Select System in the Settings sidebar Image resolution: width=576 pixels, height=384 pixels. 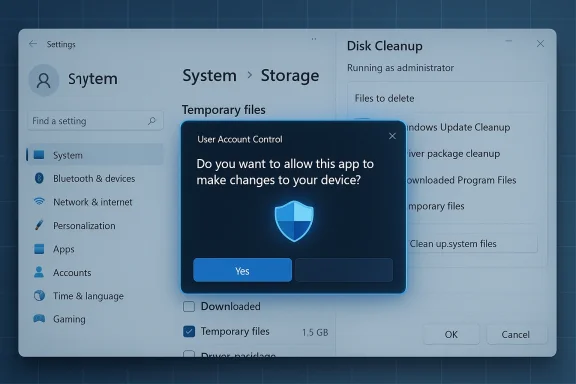coord(95,155)
